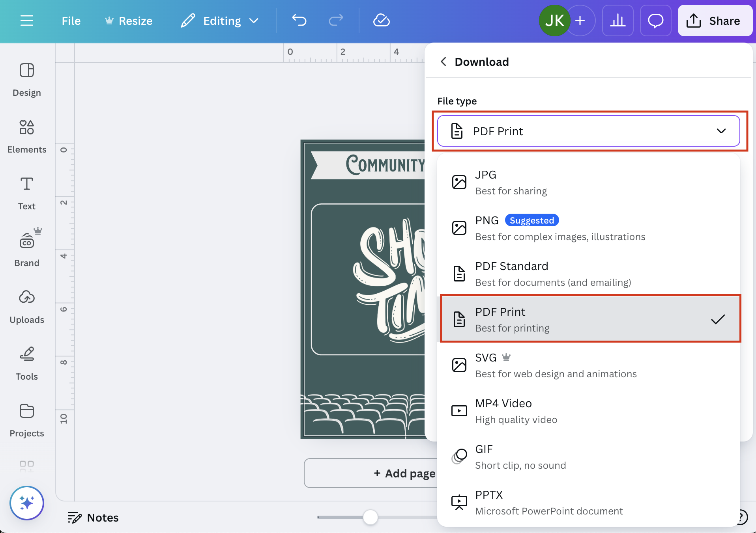Image resolution: width=756 pixels, height=533 pixels.
Task: Click the Download panel title
Action: tap(482, 62)
